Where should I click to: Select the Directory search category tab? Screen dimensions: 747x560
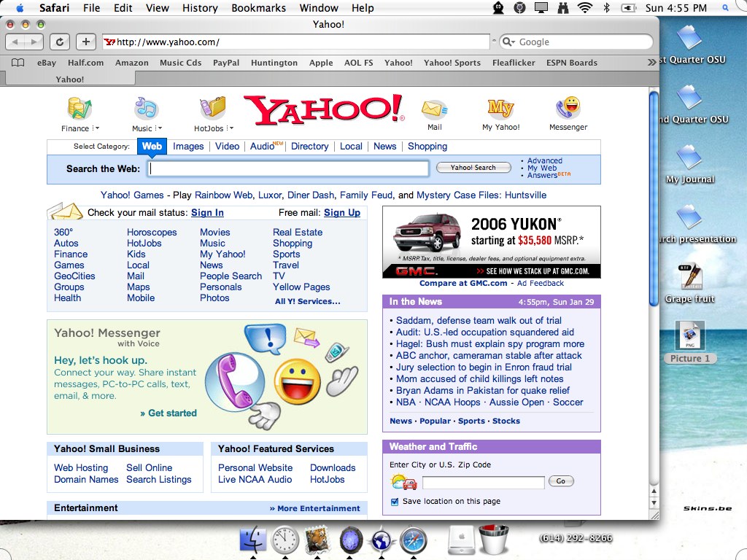pos(309,146)
